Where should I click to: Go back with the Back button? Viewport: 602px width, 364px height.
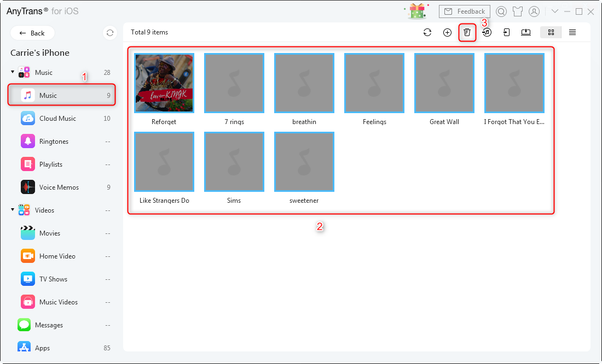tap(32, 33)
